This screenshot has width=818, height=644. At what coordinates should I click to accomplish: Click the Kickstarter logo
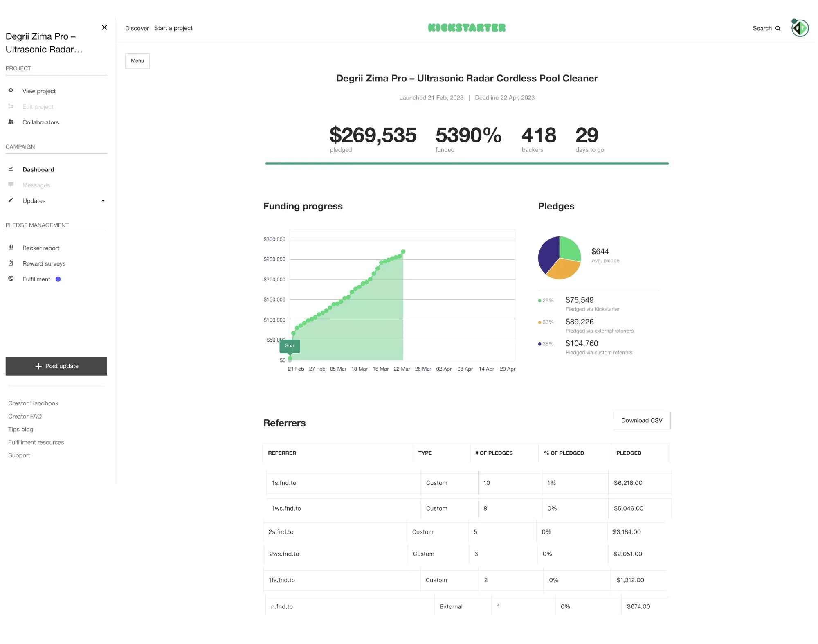tap(467, 28)
